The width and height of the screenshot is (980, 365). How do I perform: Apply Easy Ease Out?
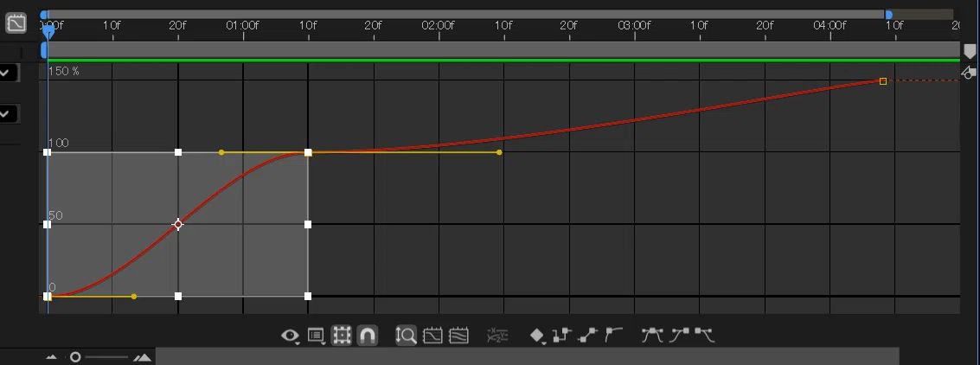[704, 336]
